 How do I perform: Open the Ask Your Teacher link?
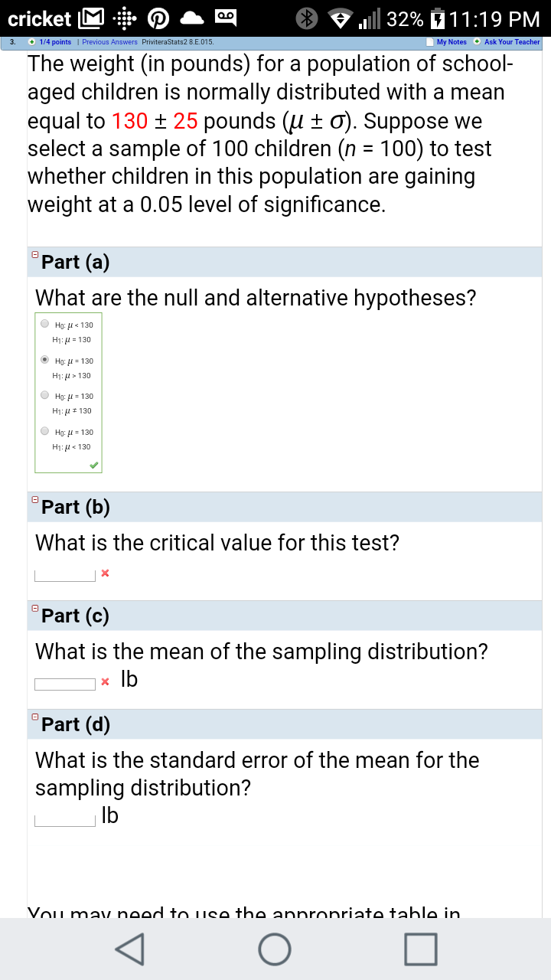511,42
